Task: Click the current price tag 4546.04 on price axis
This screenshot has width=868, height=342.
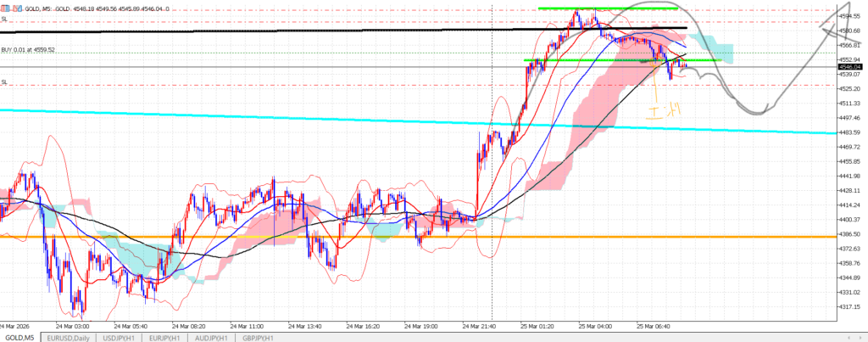Action: coord(849,66)
